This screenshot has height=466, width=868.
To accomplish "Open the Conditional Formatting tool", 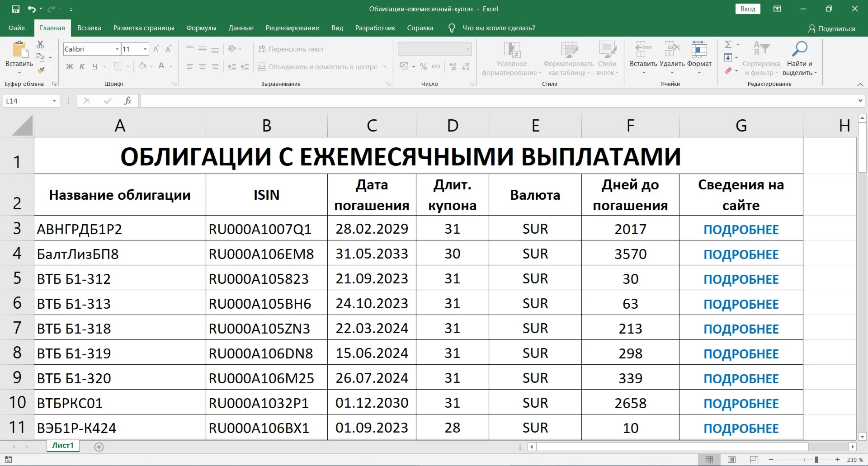I will (x=512, y=58).
